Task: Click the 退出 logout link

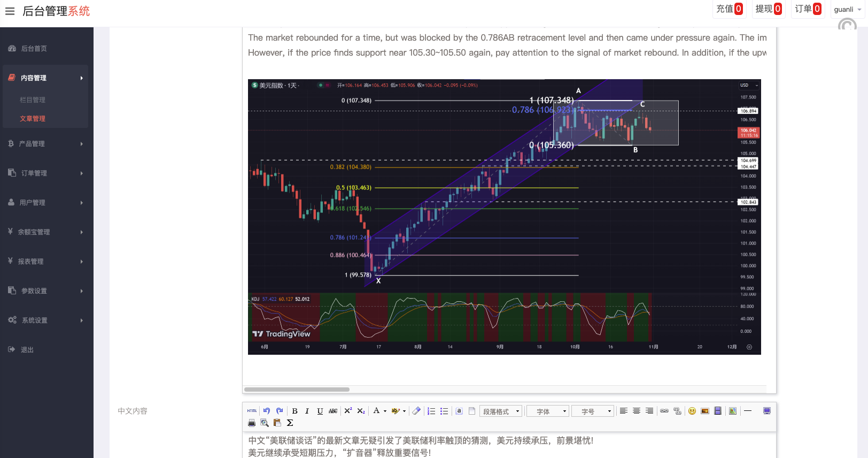Action: tap(27, 350)
